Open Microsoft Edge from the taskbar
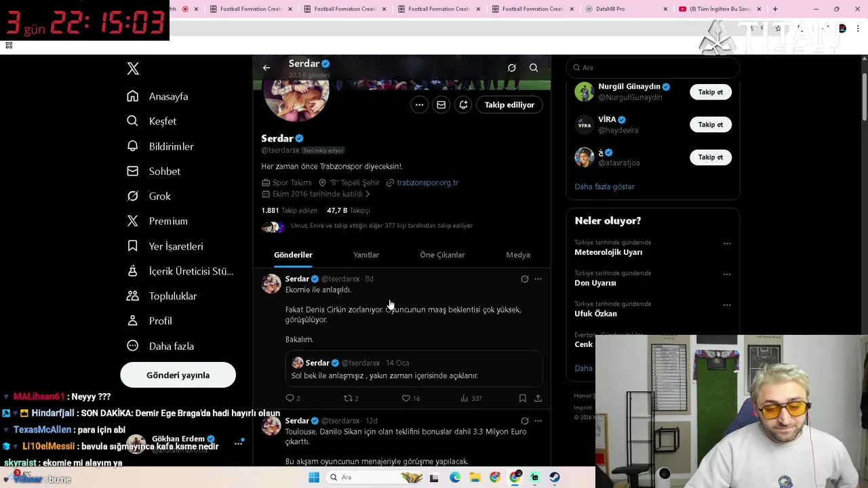 coord(454,477)
